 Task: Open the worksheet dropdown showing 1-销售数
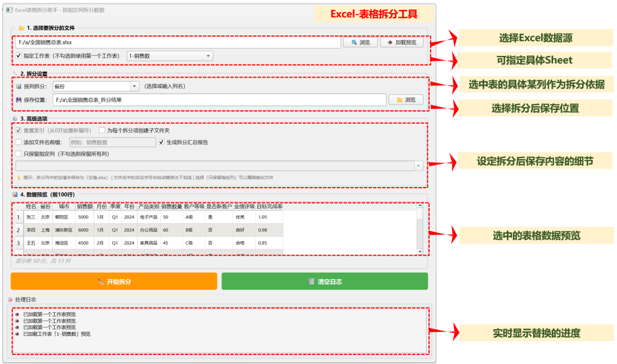click(x=170, y=56)
